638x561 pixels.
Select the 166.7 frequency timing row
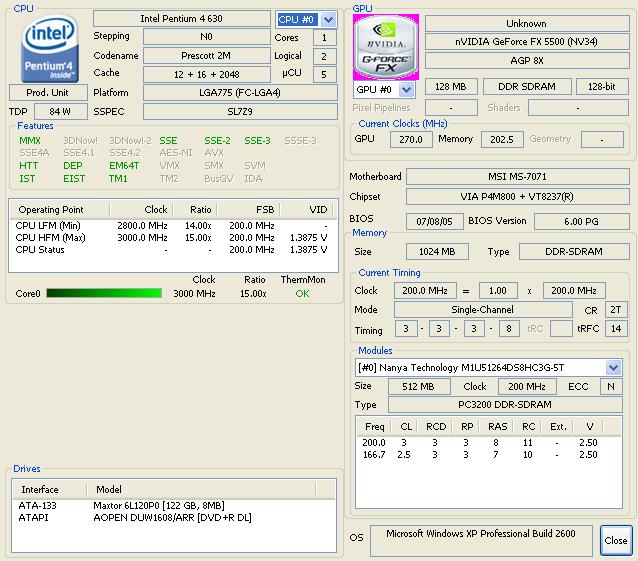488,455
